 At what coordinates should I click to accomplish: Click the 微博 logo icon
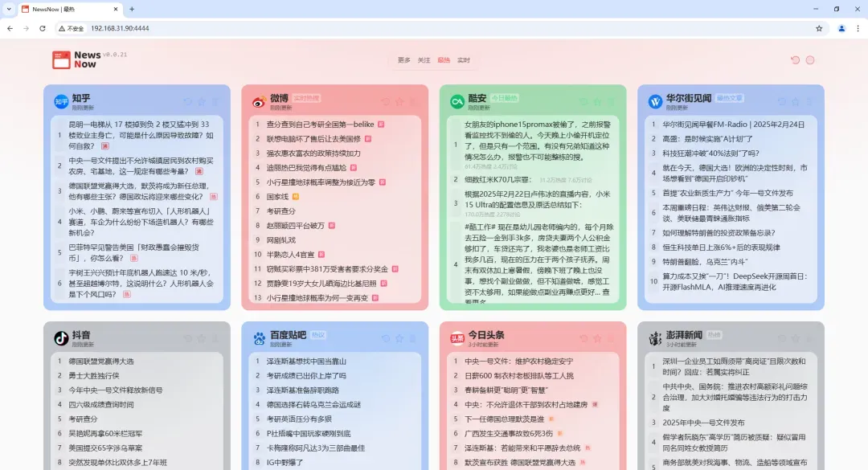259,101
